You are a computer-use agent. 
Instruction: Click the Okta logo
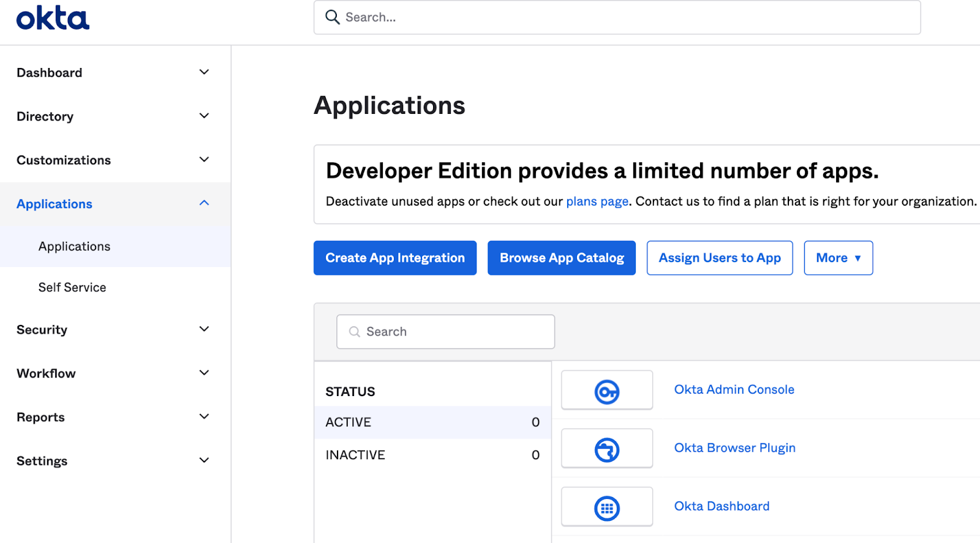[x=53, y=18]
